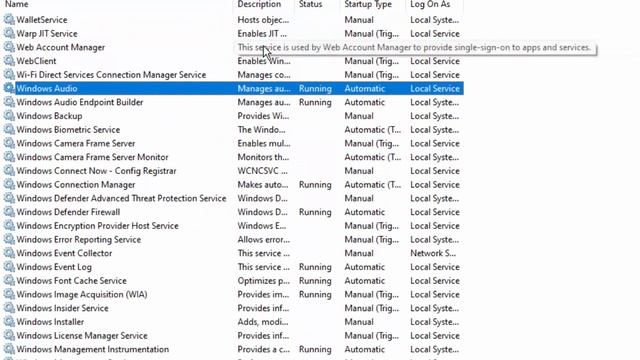Select the Windows Defender Firewall name
The height and width of the screenshot is (360, 640).
[68, 212]
